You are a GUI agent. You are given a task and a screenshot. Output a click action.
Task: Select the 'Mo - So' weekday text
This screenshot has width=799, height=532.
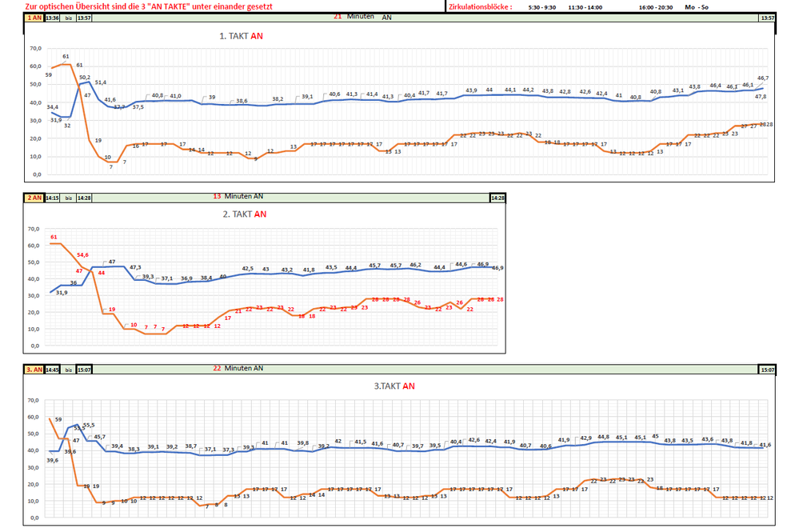click(x=697, y=6)
